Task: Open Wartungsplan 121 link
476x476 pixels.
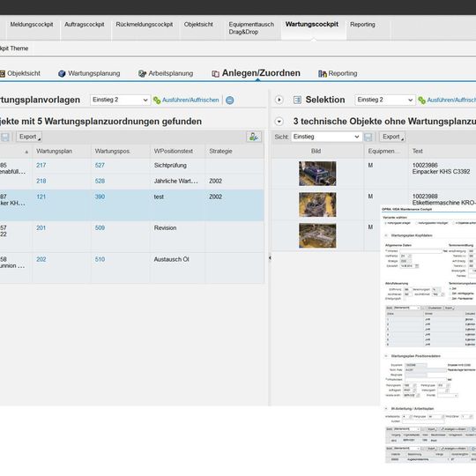Action: click(41, 197)
